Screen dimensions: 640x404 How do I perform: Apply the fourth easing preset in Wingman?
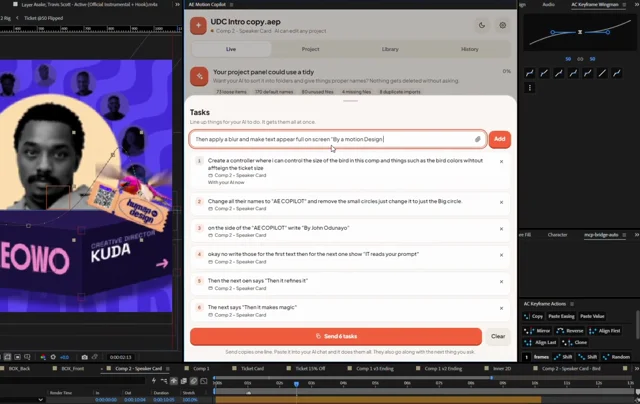coord(573,73)
